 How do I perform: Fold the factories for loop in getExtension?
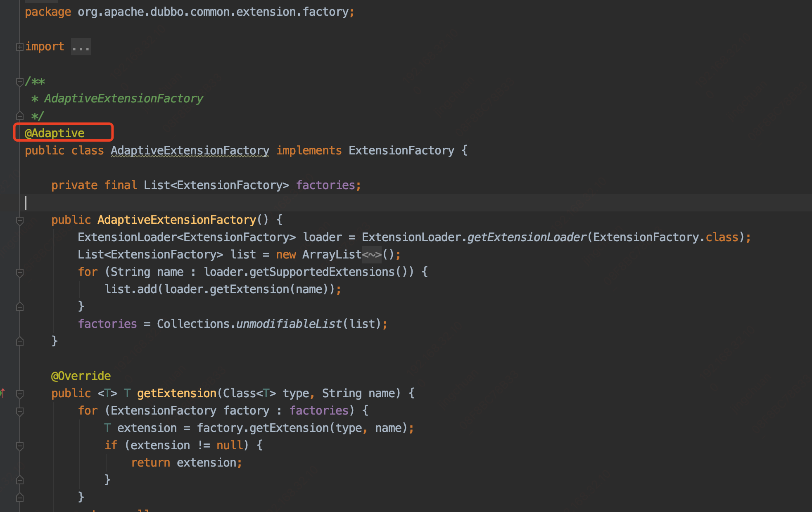point(19,411)
